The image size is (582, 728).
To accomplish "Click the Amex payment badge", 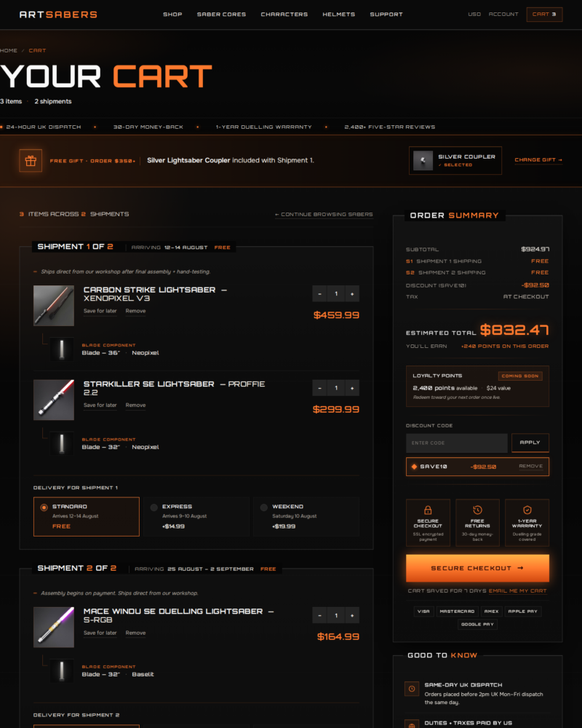I will 492,612.
